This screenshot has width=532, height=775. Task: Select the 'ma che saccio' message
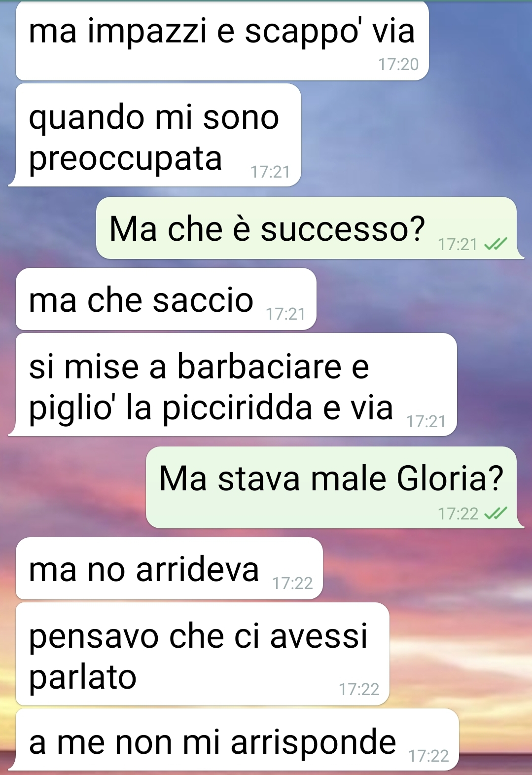coord(166,299)
